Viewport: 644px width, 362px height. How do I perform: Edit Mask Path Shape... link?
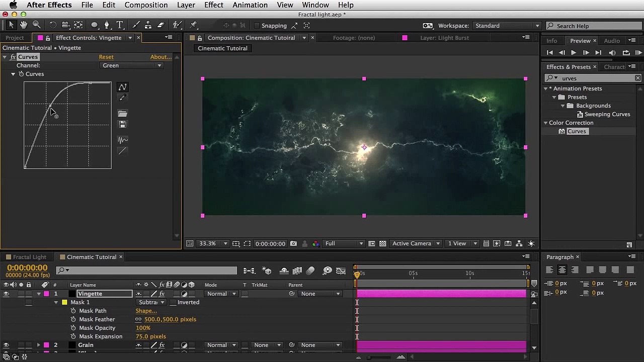click(146, 311)
